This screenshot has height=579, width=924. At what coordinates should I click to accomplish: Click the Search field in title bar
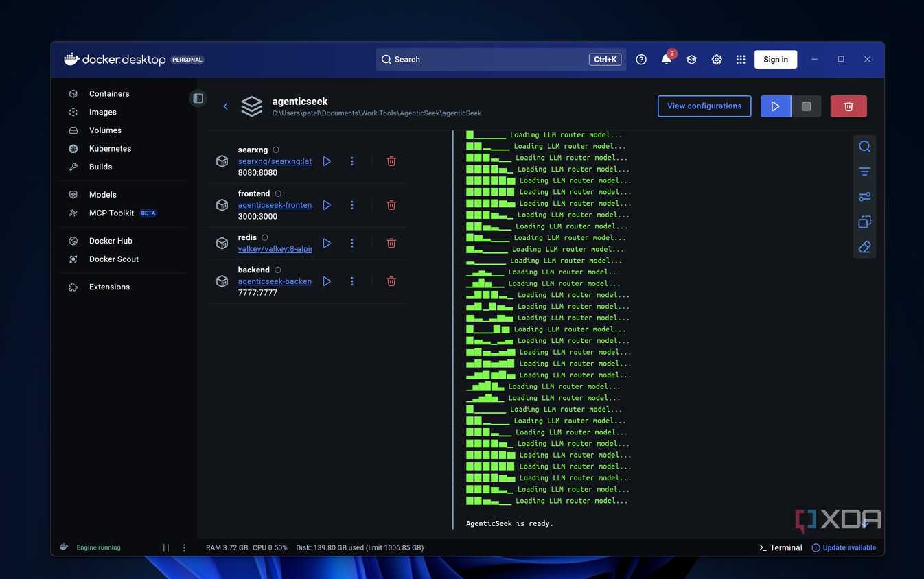[500, 60]
